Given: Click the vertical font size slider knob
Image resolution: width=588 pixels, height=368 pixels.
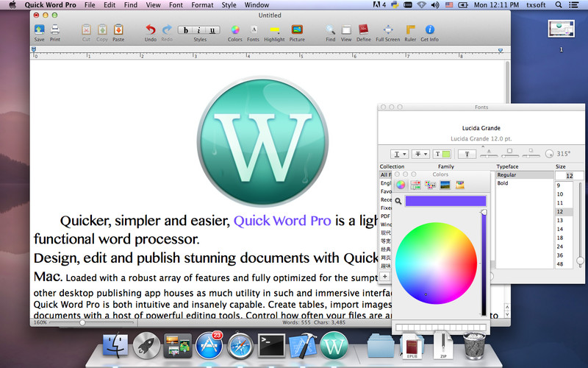Looking at the screenshot, I should pyautogui.click(x=580, y=261).
